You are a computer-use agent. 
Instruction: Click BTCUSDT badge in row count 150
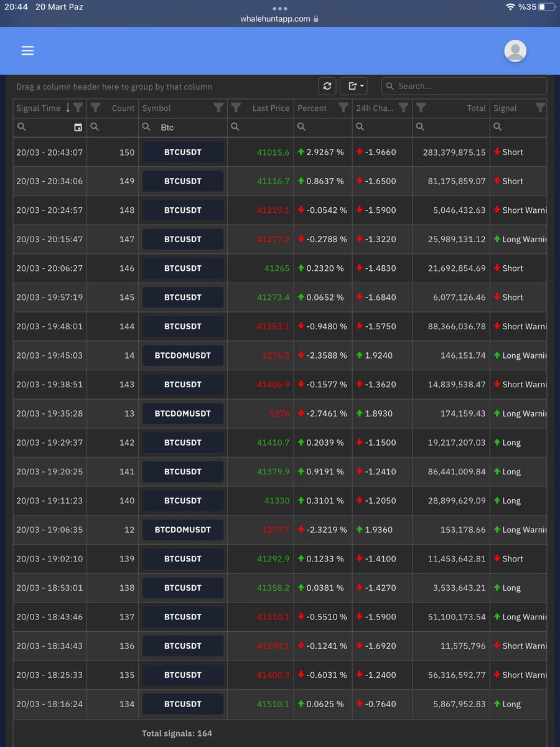point(183,153)
